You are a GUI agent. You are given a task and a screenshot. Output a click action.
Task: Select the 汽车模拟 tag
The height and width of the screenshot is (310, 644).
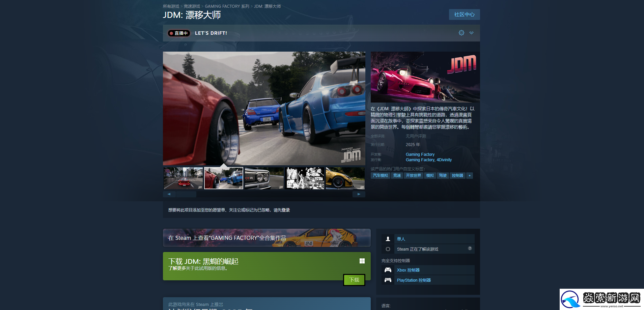[x=380, y=175]
